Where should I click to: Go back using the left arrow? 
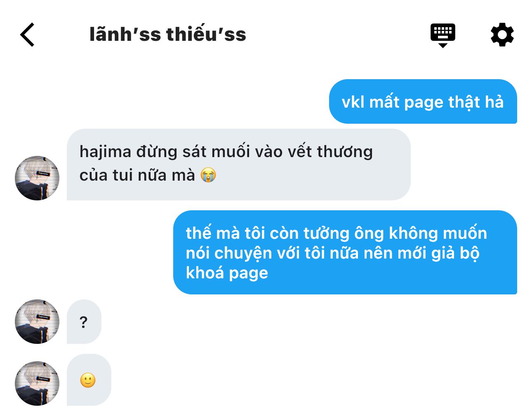pyautogui.click(x=27, y=35)
